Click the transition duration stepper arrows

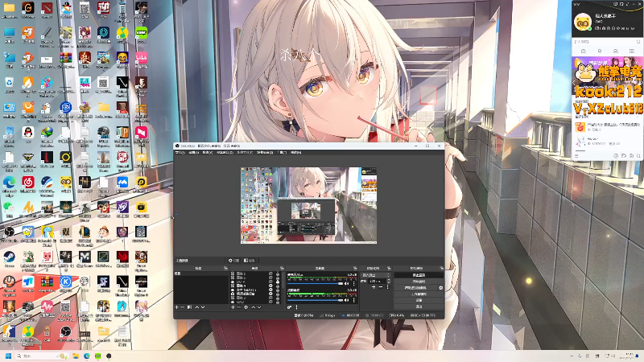tap(389, 281)
